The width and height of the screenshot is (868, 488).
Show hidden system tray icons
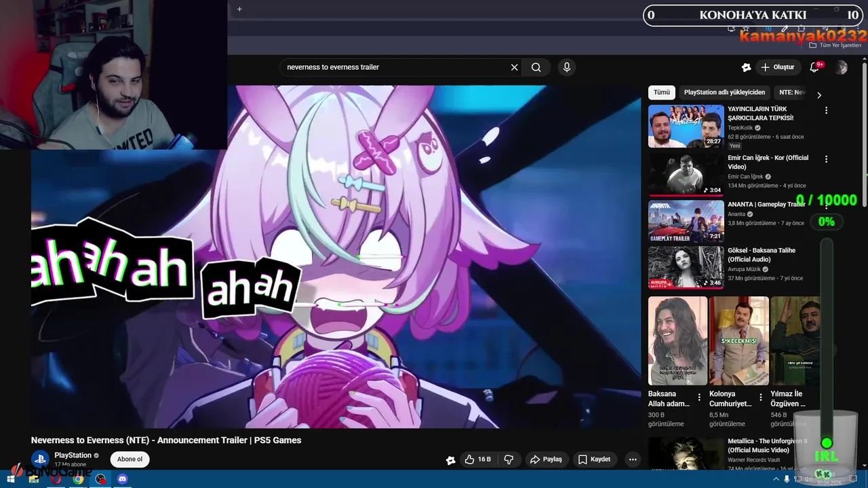pyautogui.click(x=776, y=479)
